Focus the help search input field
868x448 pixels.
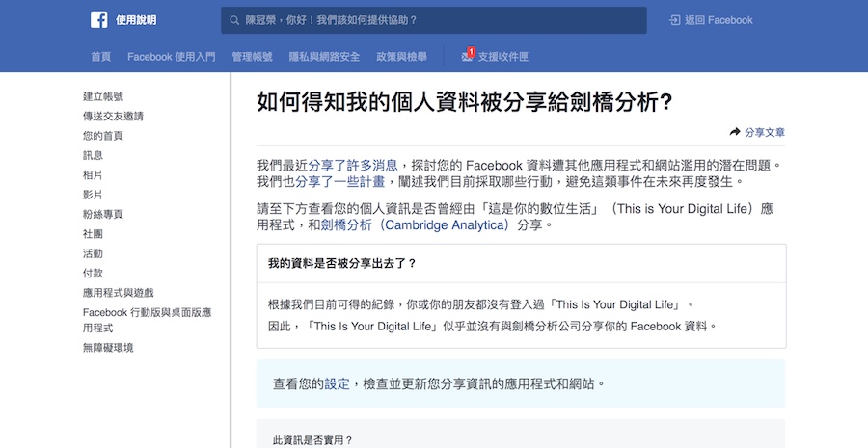433,20
